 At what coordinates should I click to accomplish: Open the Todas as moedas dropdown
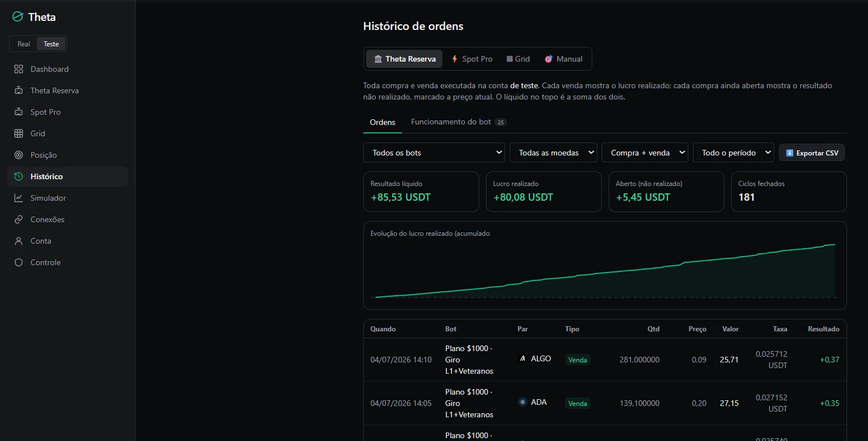point(553,153)
